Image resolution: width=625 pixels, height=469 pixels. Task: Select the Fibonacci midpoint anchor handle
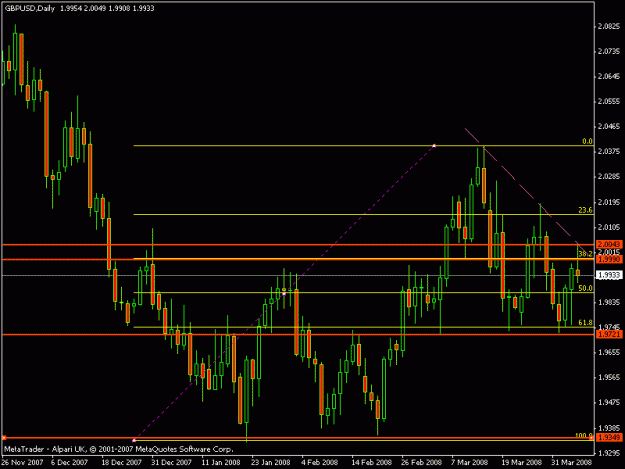(284, 293)
